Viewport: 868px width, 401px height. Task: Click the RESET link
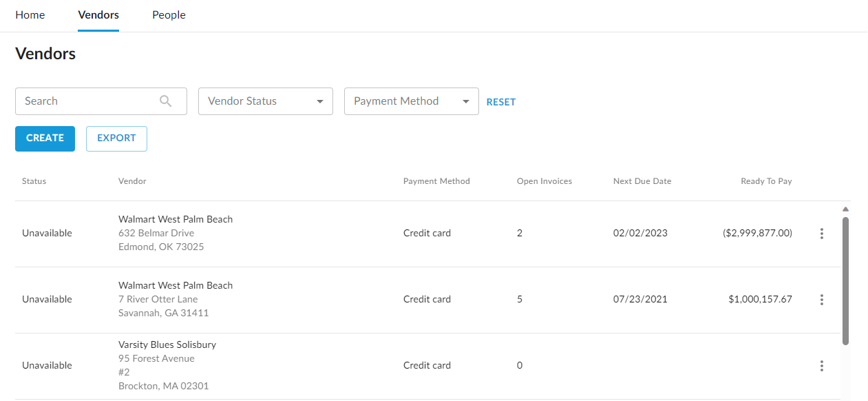(x=501, y=101)
